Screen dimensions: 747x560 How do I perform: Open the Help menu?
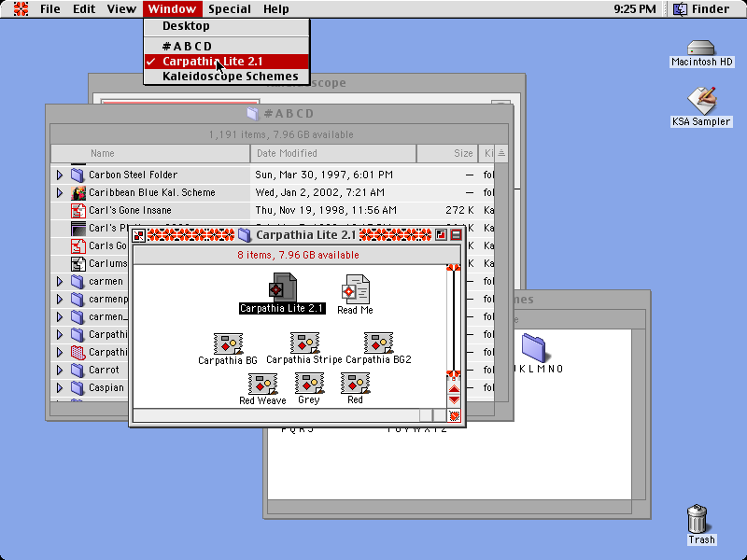(x=275, y=8)
